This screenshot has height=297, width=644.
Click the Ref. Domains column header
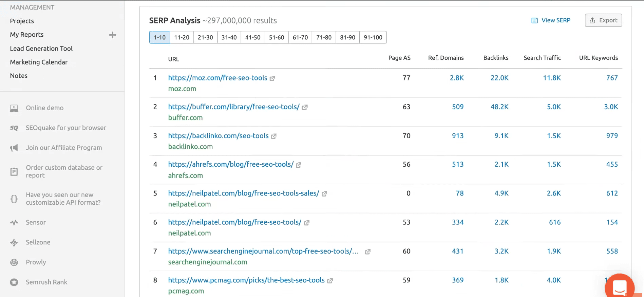click(446, 58)
